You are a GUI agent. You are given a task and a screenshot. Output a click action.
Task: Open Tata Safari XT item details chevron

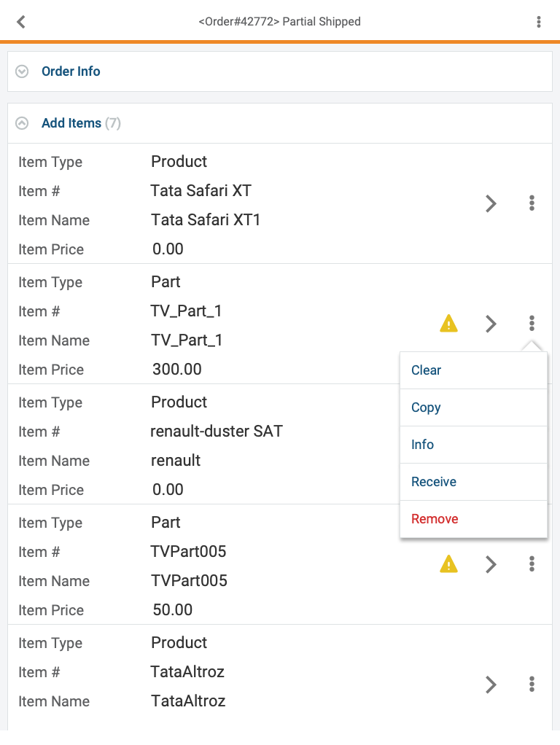pyautogui.click(x=491, y=203)
